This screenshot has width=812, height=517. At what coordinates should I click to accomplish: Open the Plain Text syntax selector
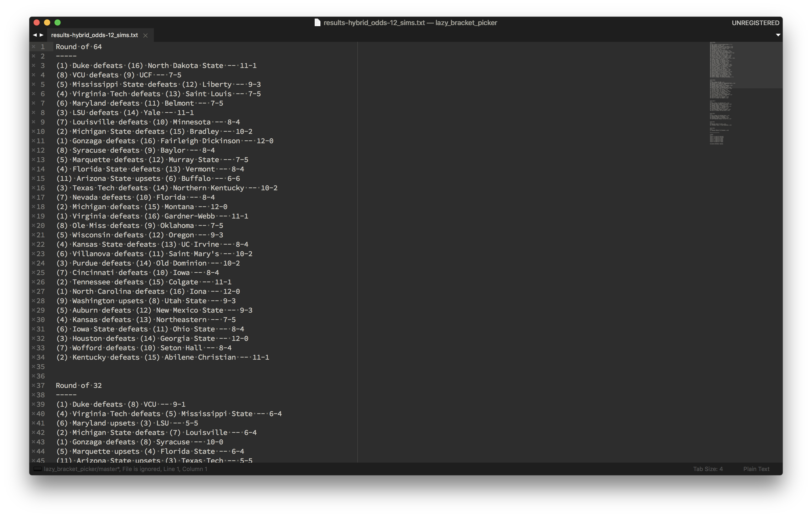(756, 469)
